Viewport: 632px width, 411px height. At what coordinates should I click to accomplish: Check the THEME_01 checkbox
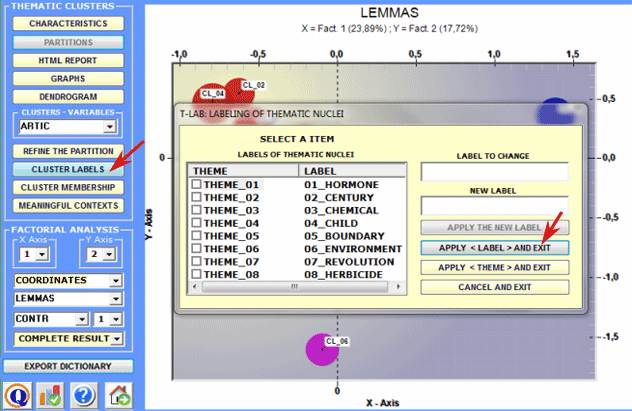coord(196,185)
